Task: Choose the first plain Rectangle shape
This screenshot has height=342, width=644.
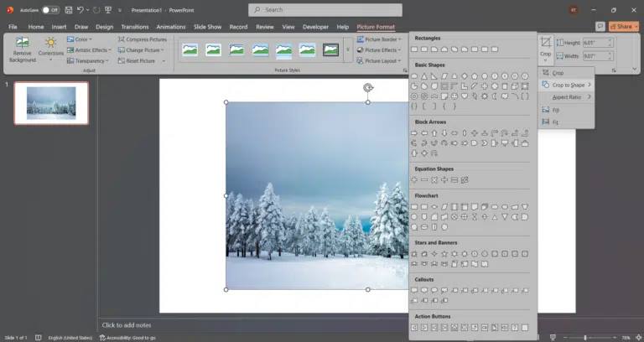Action: tap(414, 49)
